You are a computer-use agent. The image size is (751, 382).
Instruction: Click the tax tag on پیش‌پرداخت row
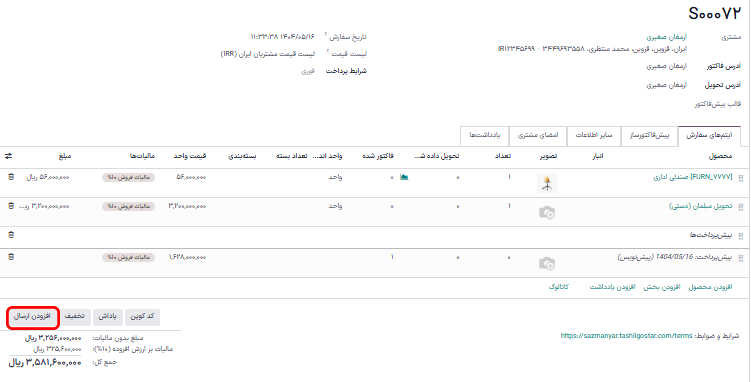pyautogui.click(x=128, y=258)
